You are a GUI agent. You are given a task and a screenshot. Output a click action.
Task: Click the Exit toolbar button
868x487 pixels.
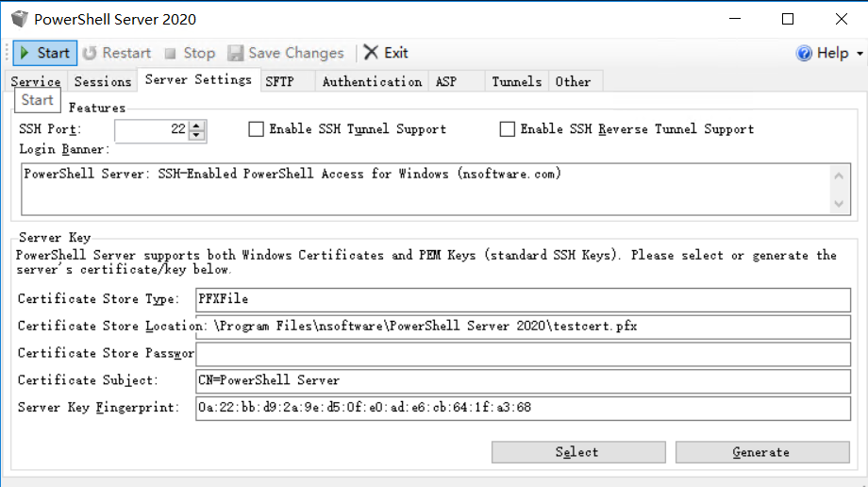[x=386, y=53]
